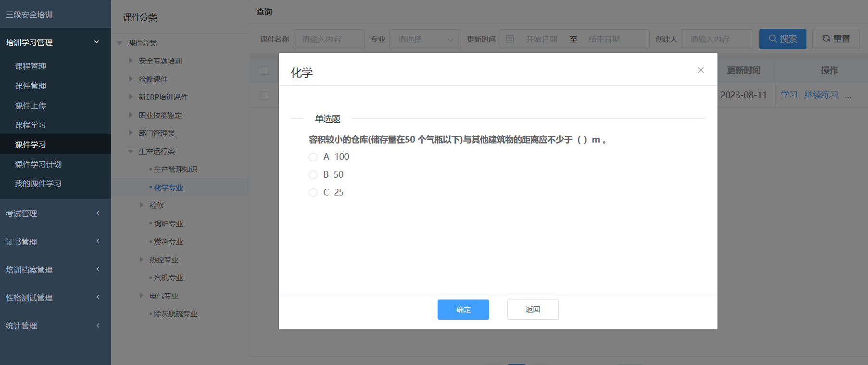
Task: Open 课件上传 in the sidebar
Action: click(30, 105)
